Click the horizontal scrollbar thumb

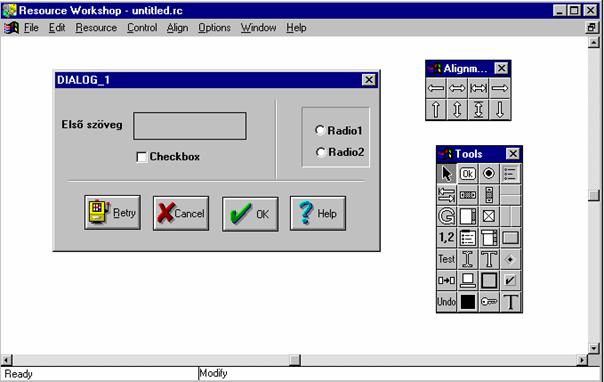tap(295, 360)
